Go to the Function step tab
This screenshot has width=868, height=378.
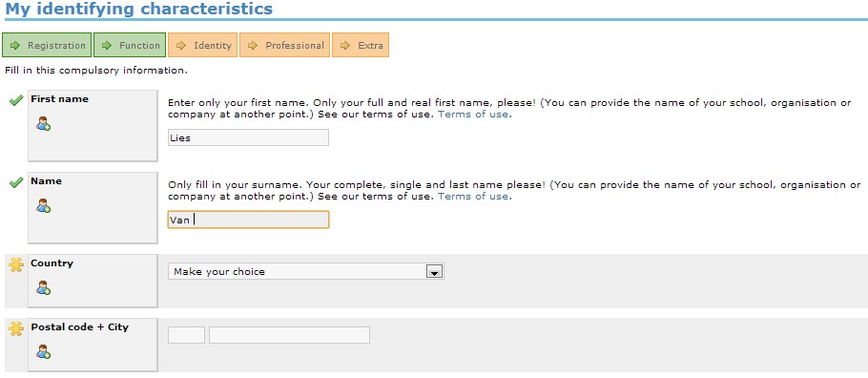coord(130,46)
